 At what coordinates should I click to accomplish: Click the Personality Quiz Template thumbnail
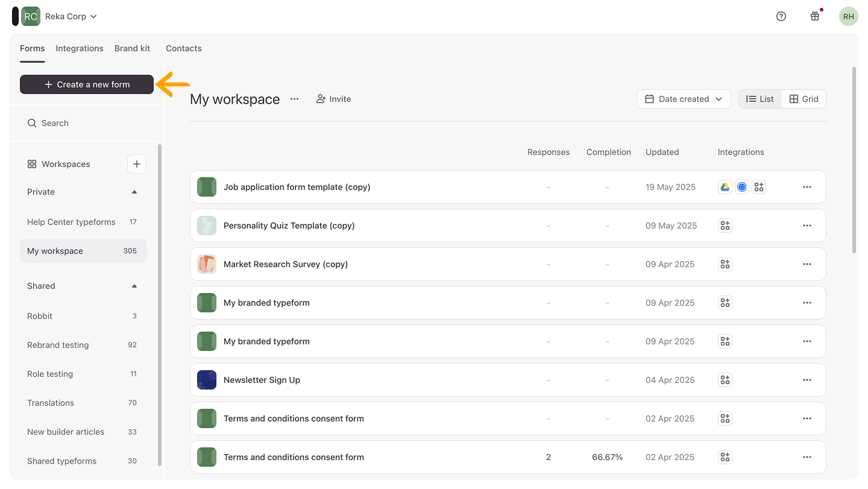point(207,226)
